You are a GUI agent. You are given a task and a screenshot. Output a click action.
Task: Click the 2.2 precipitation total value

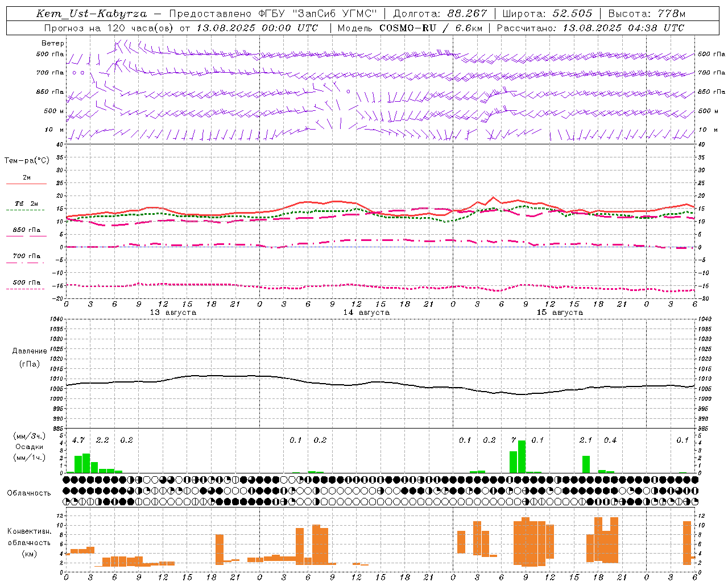102,440
